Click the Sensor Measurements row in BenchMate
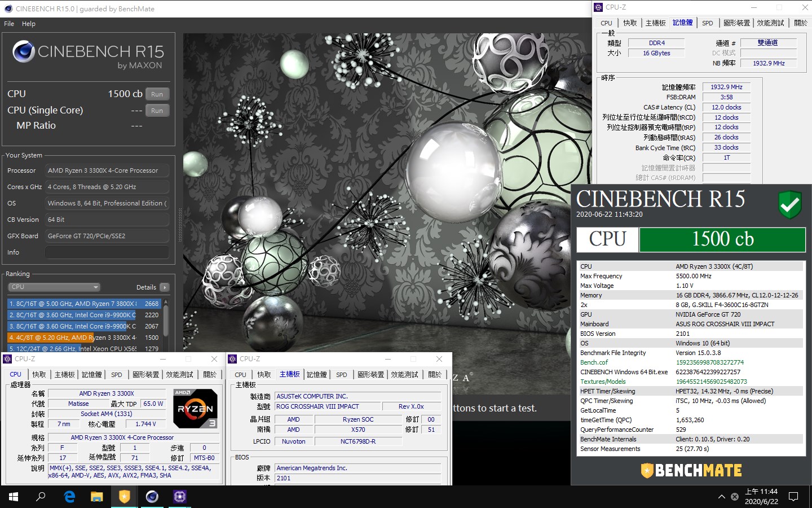812x508 pixels. coord(691,449)
